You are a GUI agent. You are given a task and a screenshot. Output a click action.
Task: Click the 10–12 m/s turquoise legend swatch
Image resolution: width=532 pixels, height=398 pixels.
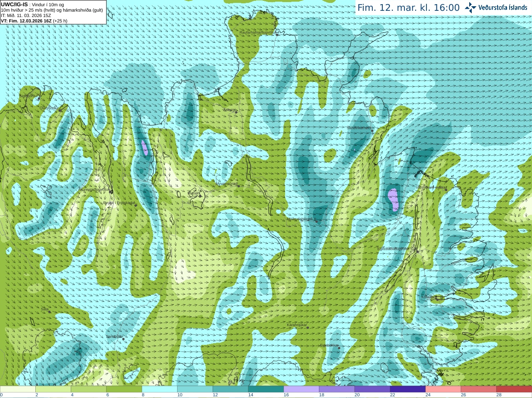tap(195, 389)
